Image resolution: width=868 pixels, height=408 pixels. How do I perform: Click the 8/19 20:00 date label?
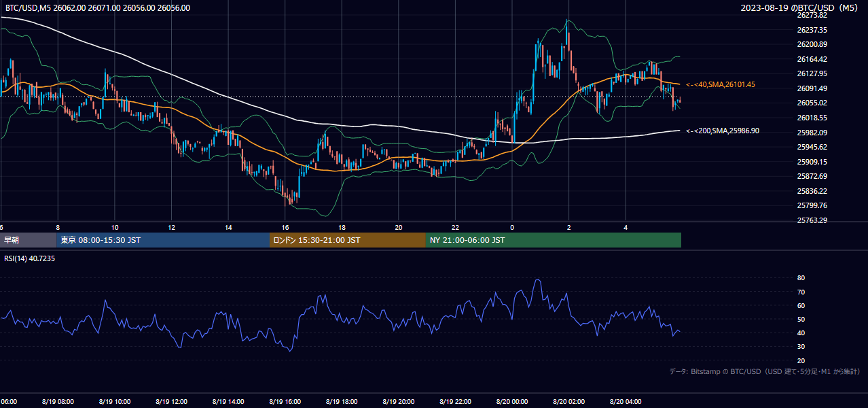click(x=399, y=402)
